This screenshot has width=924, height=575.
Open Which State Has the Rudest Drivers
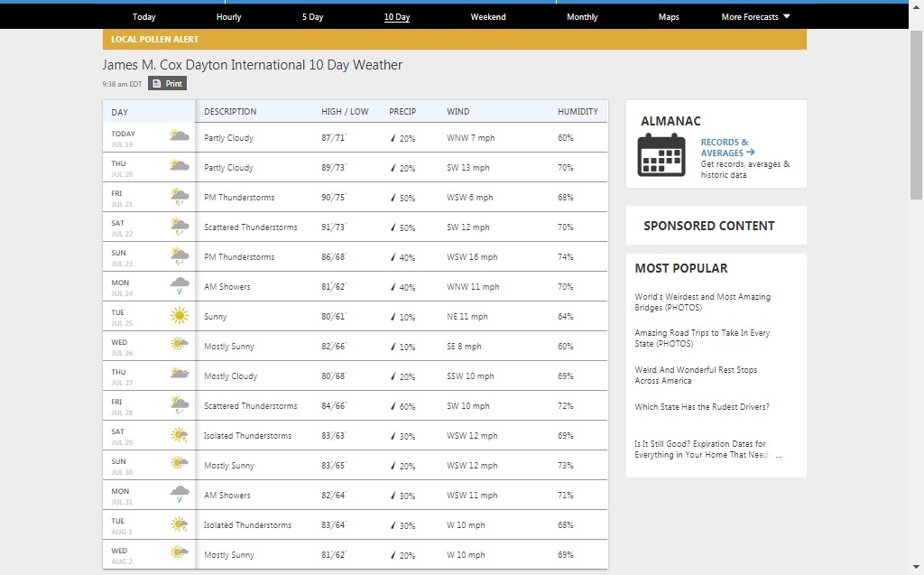702,407
